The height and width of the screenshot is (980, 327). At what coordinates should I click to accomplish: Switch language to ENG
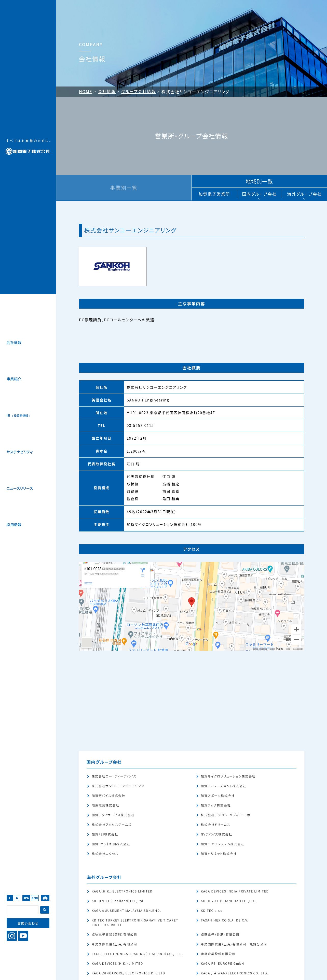(x=35, y=898)
